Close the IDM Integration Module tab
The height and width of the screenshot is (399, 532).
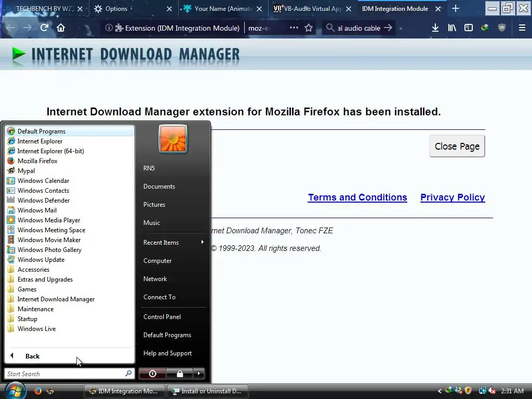coord(438,9)
